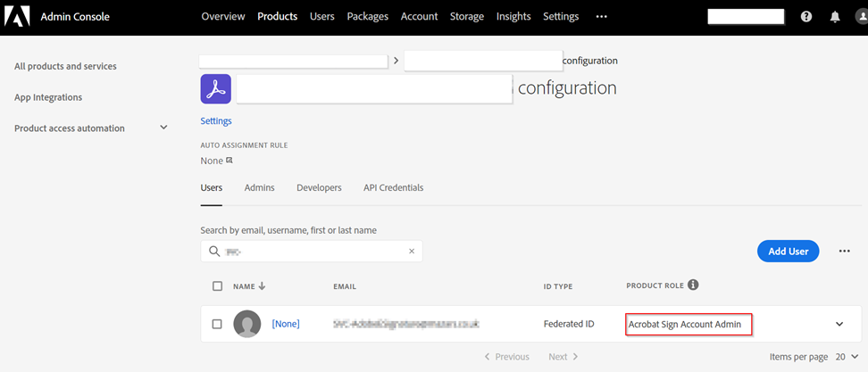This screenshot has width=868, height=372.
Task: Open Items per page dropdown
Action: pos(847,357)
